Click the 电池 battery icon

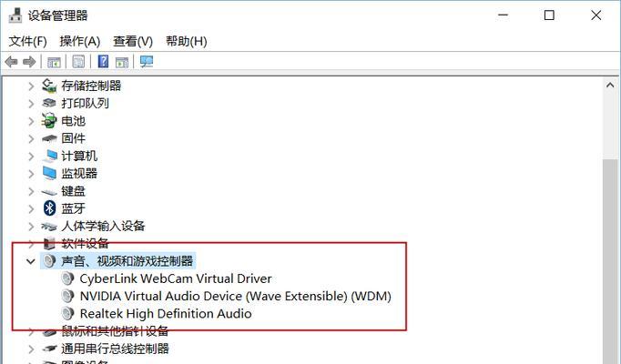coord(49,120)
